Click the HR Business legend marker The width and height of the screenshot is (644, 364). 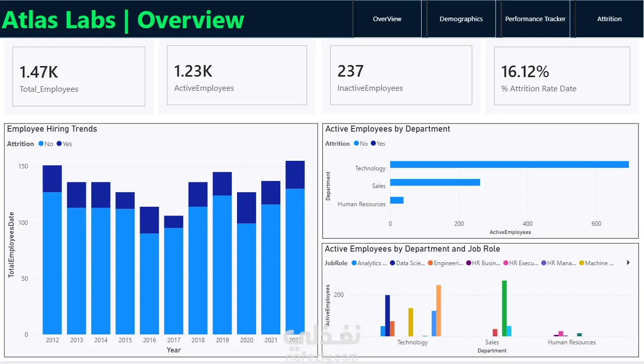pyautogui.click(x=469, y=263)
